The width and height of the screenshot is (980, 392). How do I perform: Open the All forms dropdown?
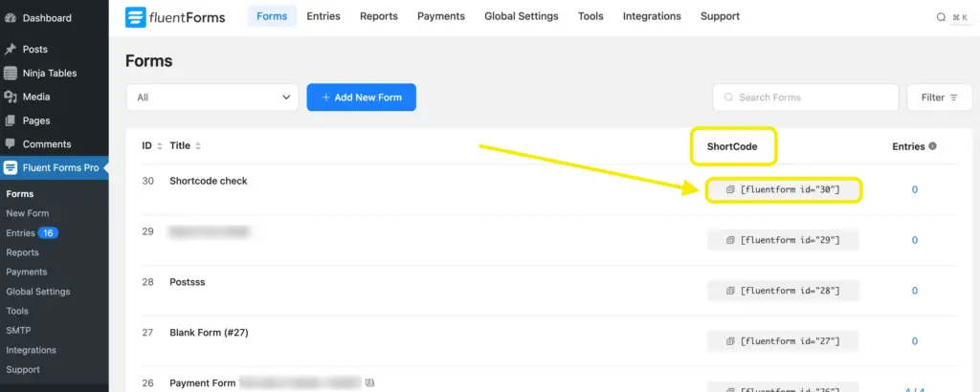pyautogui.click(x=212, y=98)
